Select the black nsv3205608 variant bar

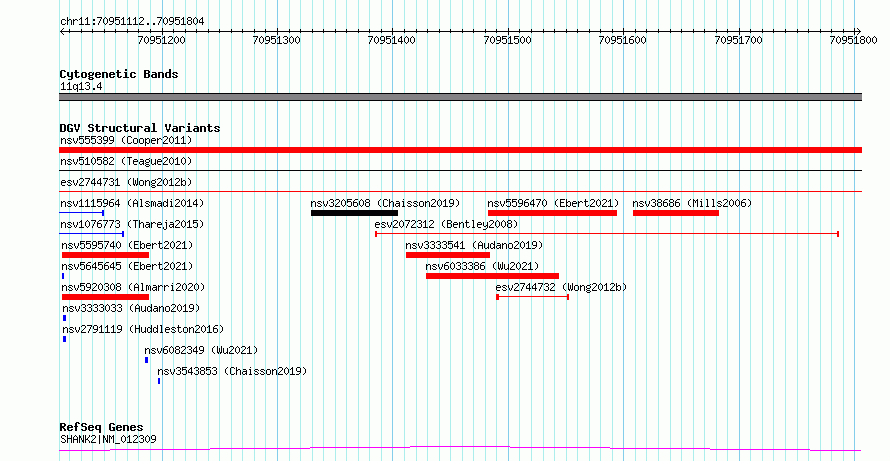(354, 213)
